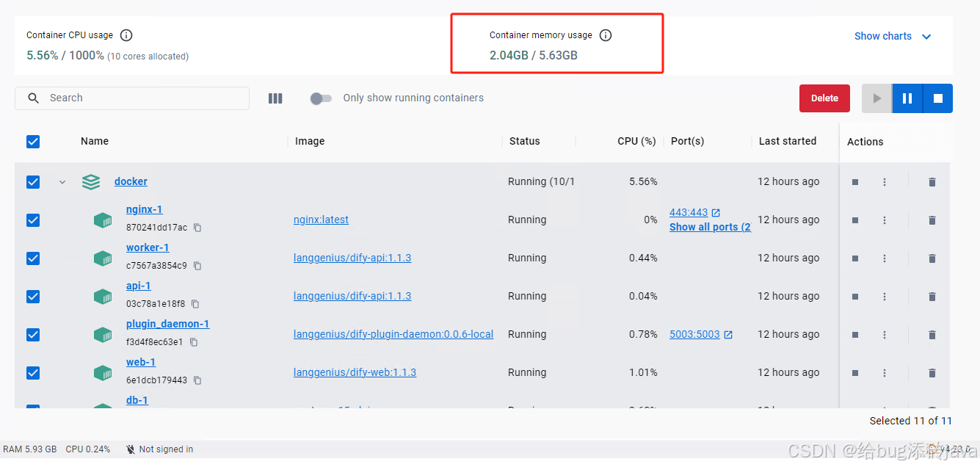Click Show all ports for nginx-1
This screenshot has width=980, height=467.
pos(710,227)
